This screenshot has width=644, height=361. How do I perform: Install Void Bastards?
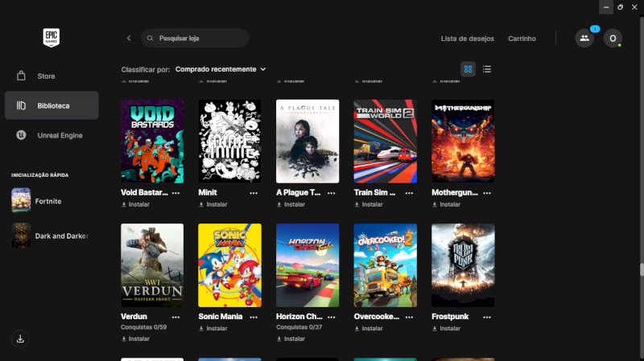[x=135, y=204]
